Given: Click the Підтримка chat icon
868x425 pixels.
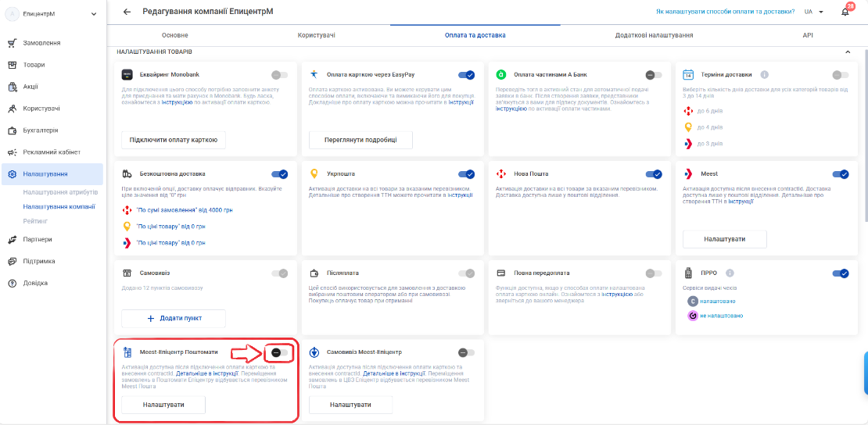Looking at the screenshot, I should pos(13,261).
